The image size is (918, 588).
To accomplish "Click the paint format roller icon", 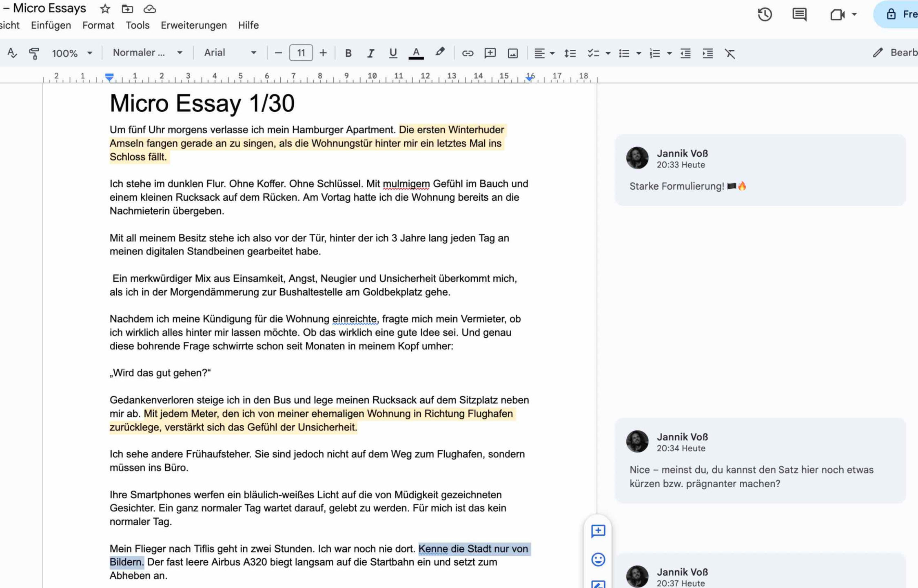I will (x=34, y=53).
